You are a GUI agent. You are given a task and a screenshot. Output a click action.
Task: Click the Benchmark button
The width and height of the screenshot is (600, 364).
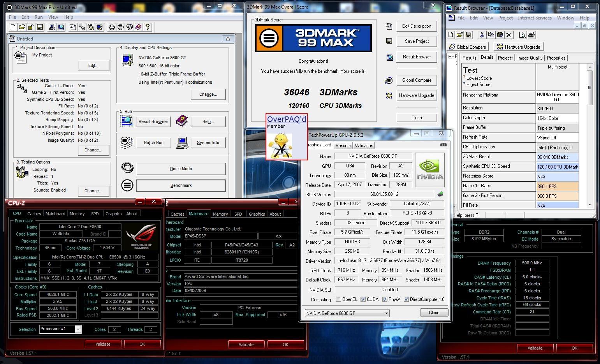click(181, 185)
